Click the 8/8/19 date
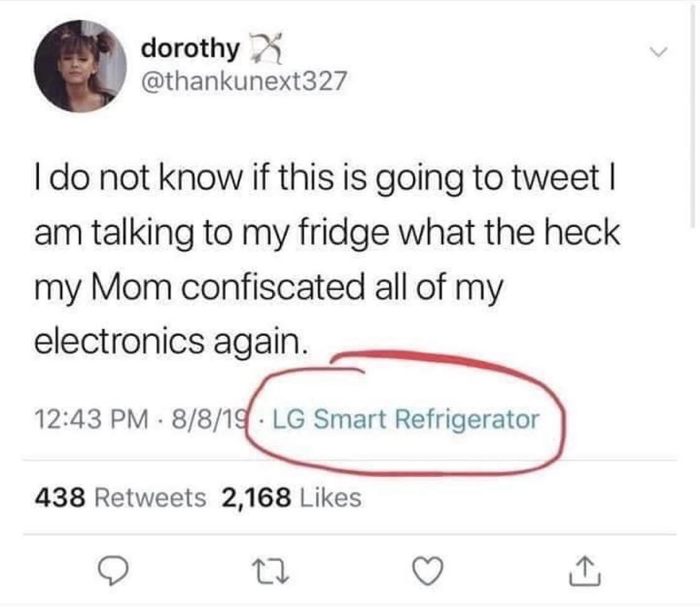This screenshot has height=607, width=700. pyautogui.click(x=209, y=420)
